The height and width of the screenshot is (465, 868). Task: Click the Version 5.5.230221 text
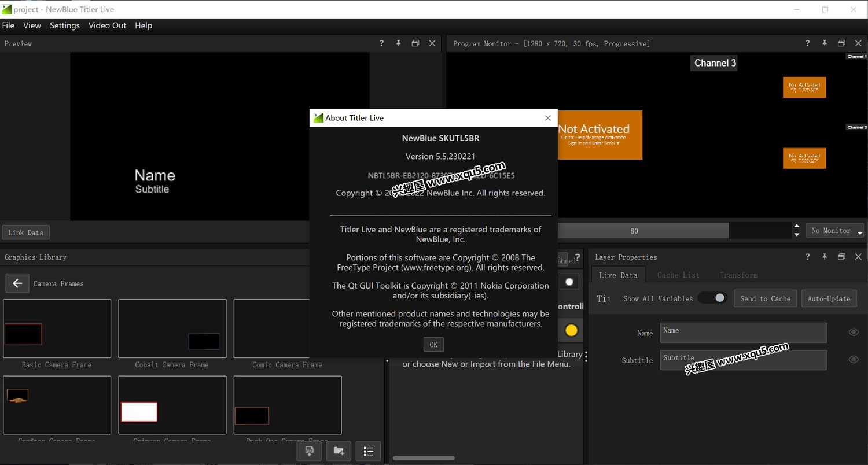(x=440, y=156)
